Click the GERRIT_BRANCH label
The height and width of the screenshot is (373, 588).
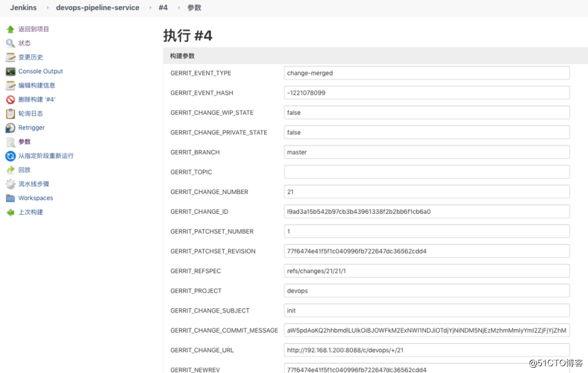pyautogui.click(x=195, y=152)
